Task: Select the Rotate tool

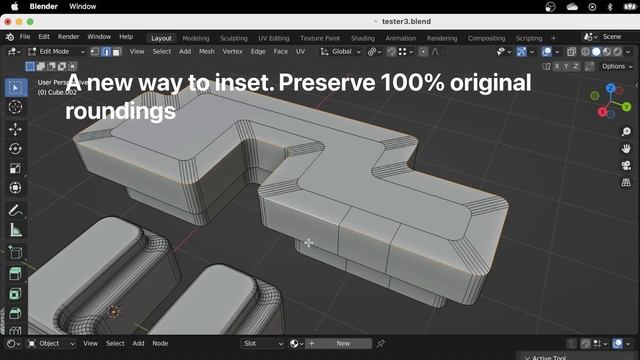Action: click(x=16, y=149)
